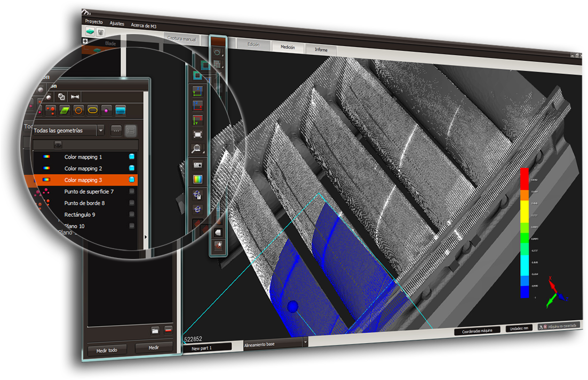The width and height of the screenshot is (588, 380).
Task: Click the zoom magnifier tool
Action: (x=197, y=149)
